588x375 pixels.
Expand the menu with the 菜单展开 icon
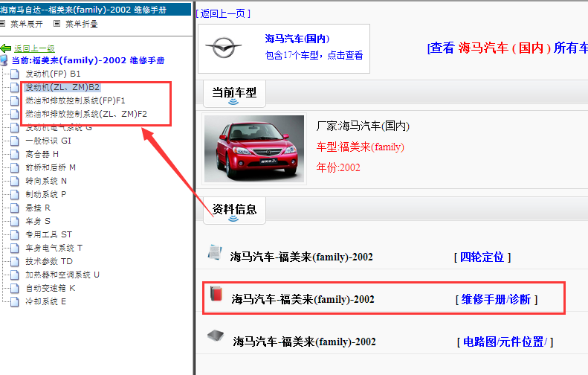pos(3,24)
